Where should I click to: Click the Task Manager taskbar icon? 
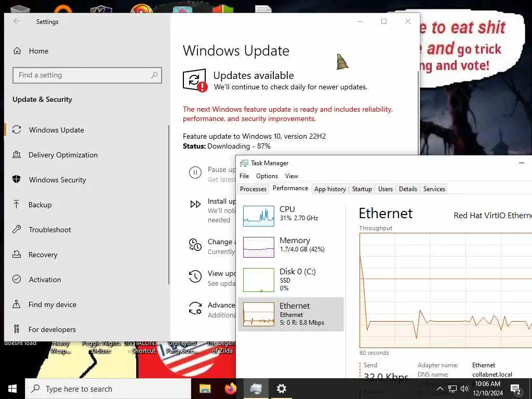click(x=256, y=389)
